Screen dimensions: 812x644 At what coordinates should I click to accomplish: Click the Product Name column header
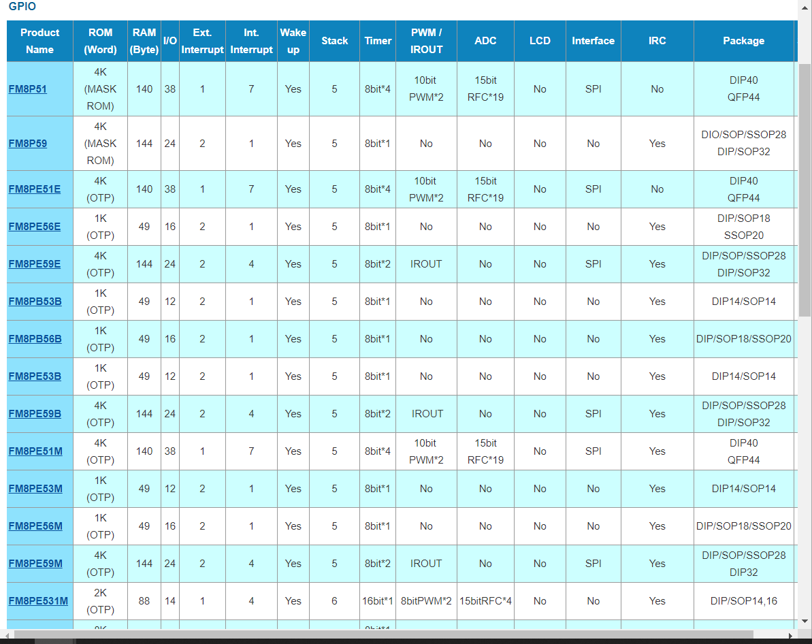(40, 41)
